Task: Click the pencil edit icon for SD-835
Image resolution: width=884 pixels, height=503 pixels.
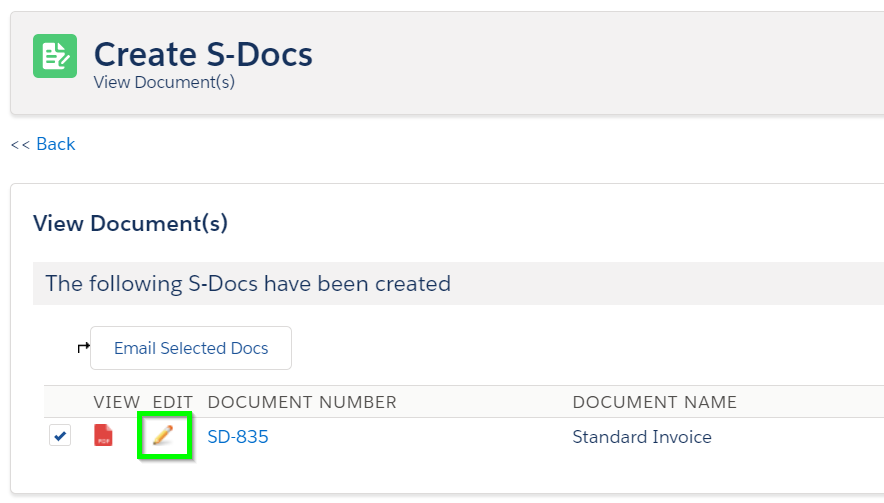Action: 163,435
